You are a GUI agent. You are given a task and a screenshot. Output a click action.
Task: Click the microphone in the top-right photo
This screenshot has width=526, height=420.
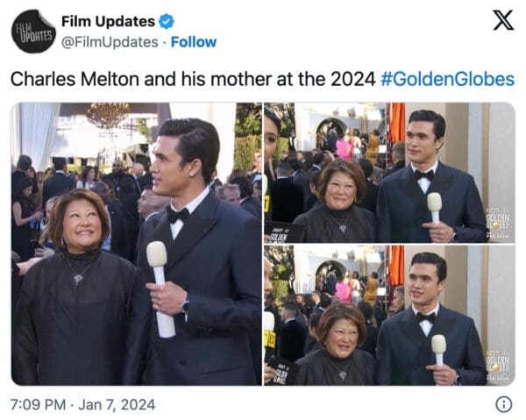pyautogui.click(x=435, y=207)
